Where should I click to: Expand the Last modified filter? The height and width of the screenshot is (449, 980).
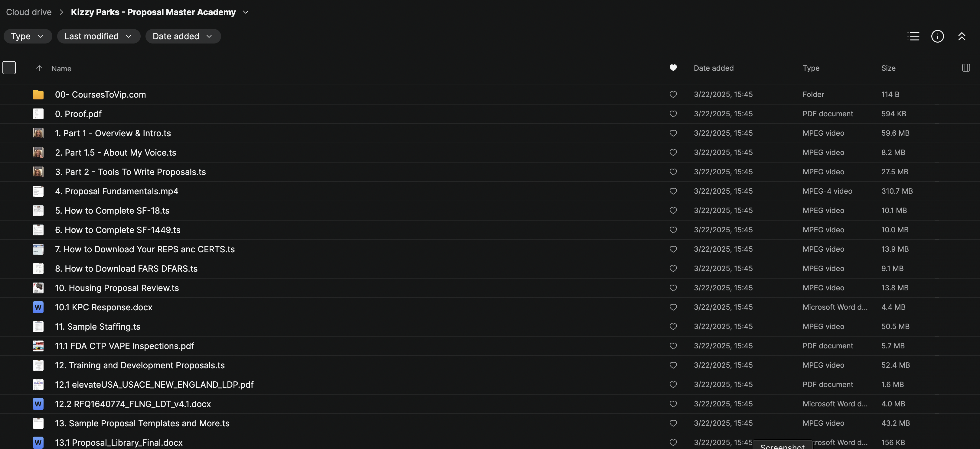[98, 36]
